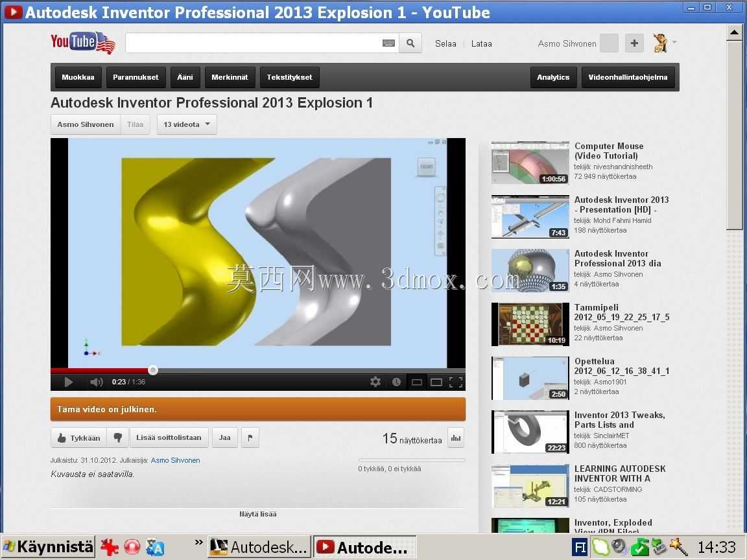Open the Muokkaa tab
The width and height of the screenshot is (747, 560).
pyautogui.click(x=78, y=77)
